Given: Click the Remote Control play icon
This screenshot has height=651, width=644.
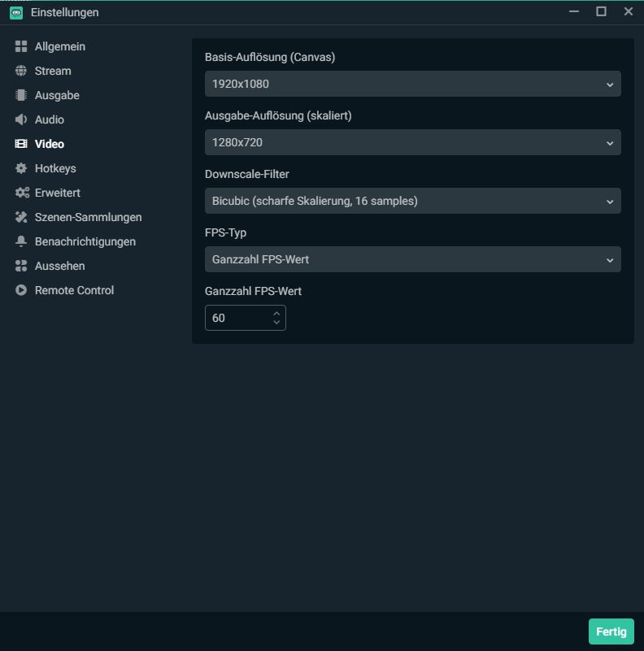Looking at the screenshot, I should point(21,291).
